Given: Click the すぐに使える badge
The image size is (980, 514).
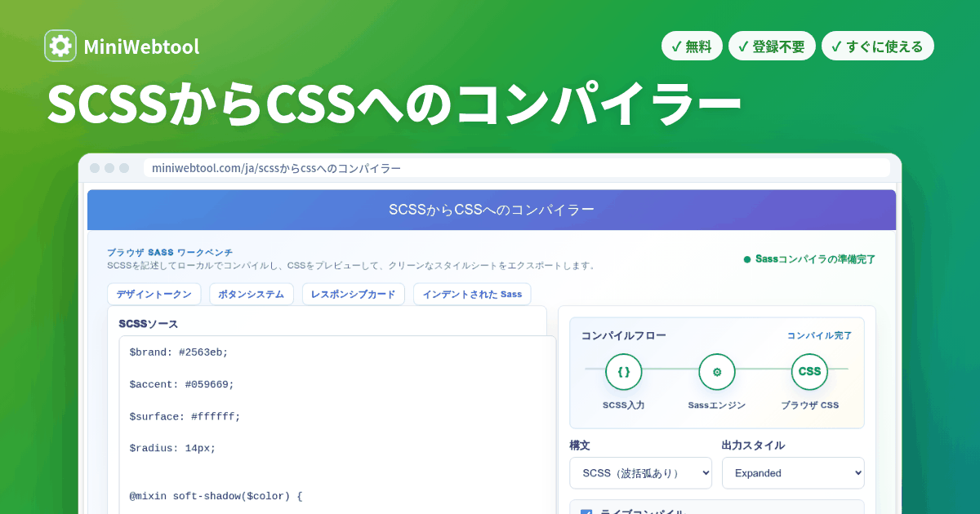Looking at the screenshot, I should click(x=877, y=47).
